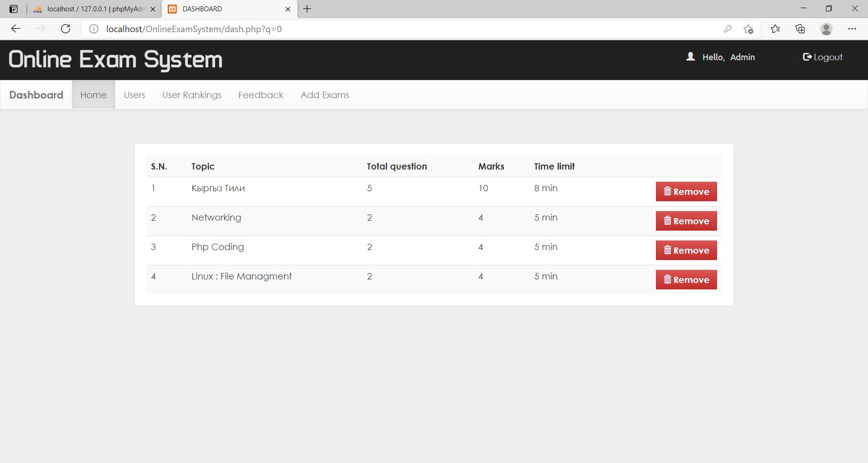The width and height of the screenshot is (868, 463).
Task: Click the Linux : File Managment topic
Action: pyautogui.click(x=241, y=277)
